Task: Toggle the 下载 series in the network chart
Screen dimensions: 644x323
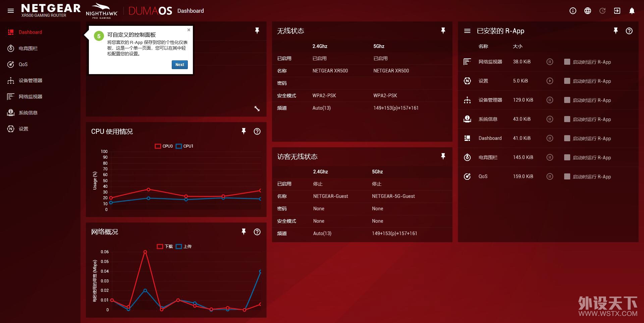Action: point(165,247)
